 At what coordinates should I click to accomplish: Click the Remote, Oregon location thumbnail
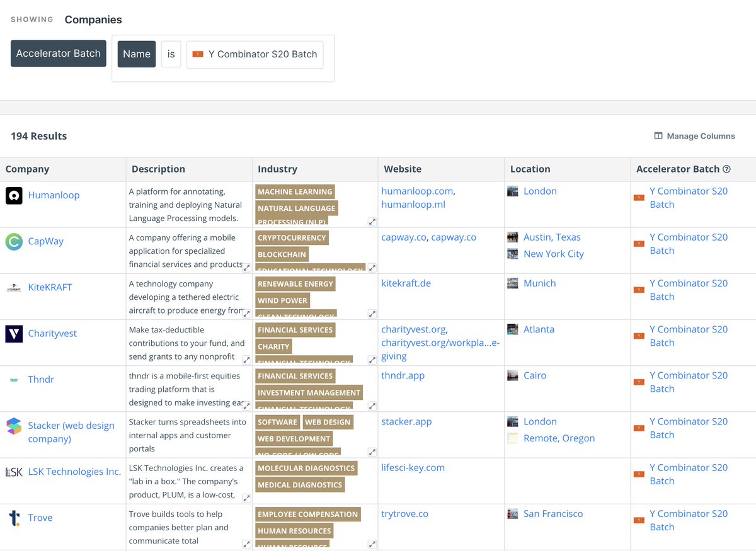click(x=513, y=438)
